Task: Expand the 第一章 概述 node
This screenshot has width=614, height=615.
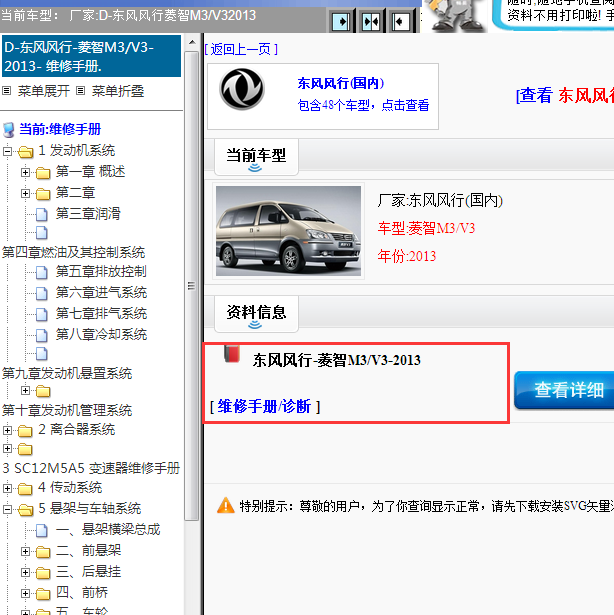Action: click(26, 173)
